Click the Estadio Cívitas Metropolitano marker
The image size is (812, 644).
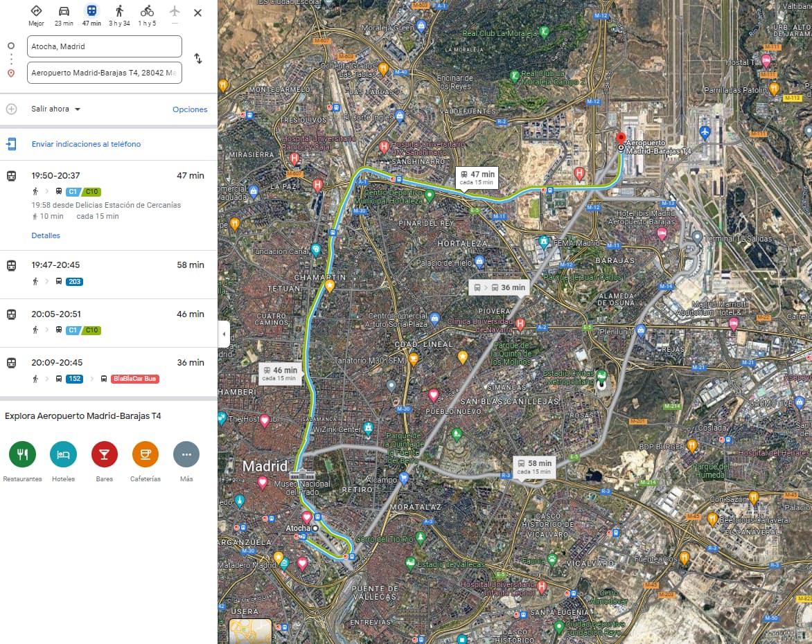[601, 375]
